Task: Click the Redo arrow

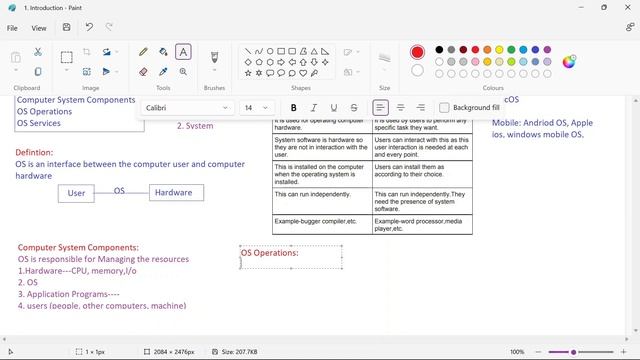Action: (x=109, y=27)
